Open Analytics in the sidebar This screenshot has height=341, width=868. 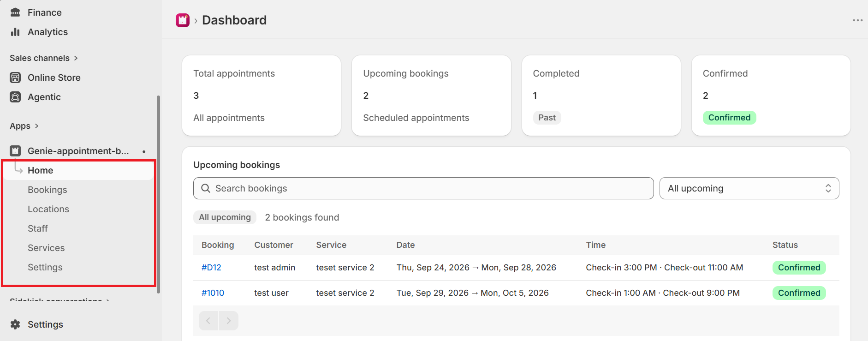pyautogui.click(x=48, y=32)
